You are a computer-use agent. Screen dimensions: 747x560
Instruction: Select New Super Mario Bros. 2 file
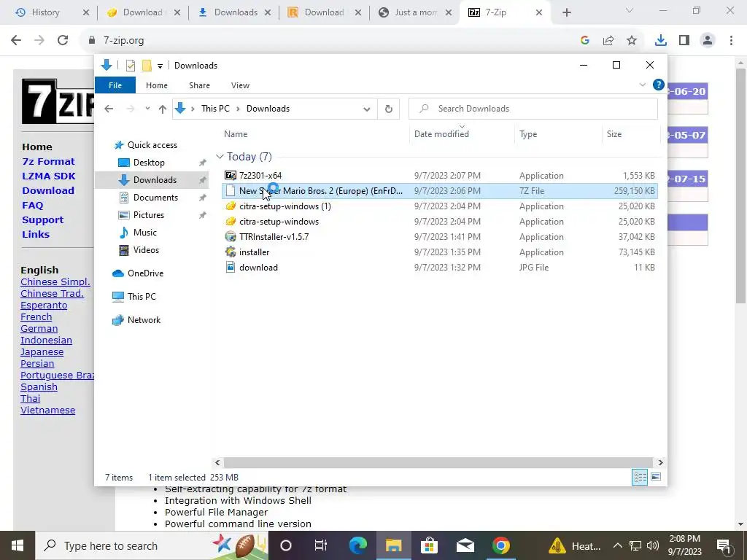coord(439,191)
